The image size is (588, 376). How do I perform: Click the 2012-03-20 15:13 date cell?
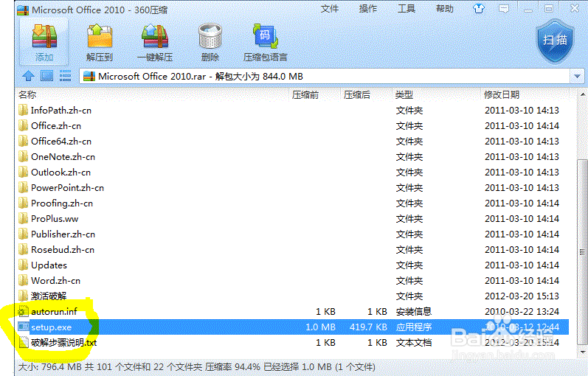pos(522,296)
